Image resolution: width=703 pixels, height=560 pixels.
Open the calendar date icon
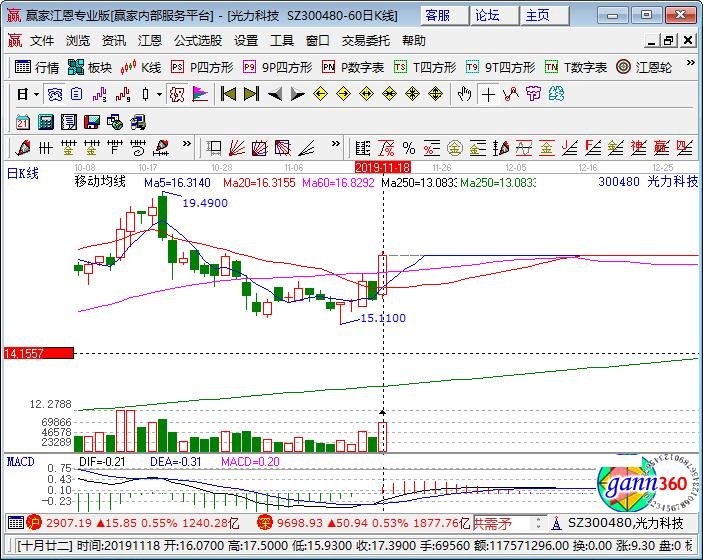click(23, 122)
